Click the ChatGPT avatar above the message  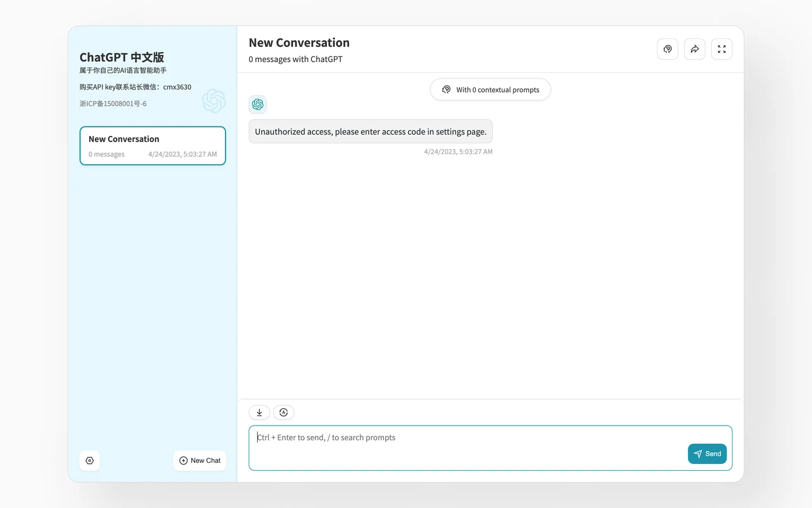258,104
